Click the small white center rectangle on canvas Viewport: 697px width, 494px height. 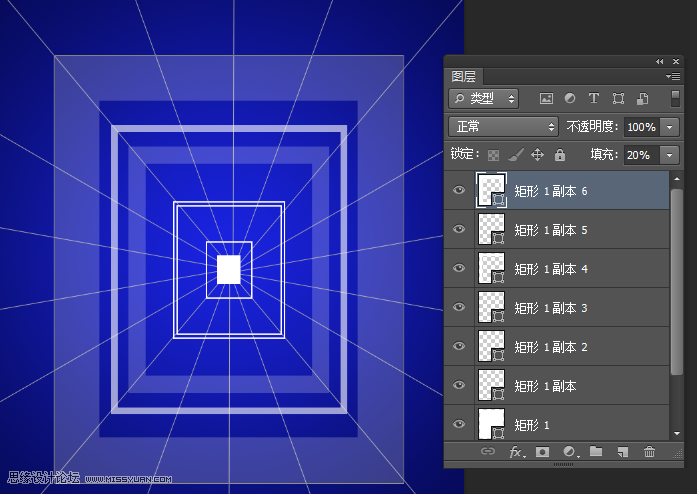point(228,269)
